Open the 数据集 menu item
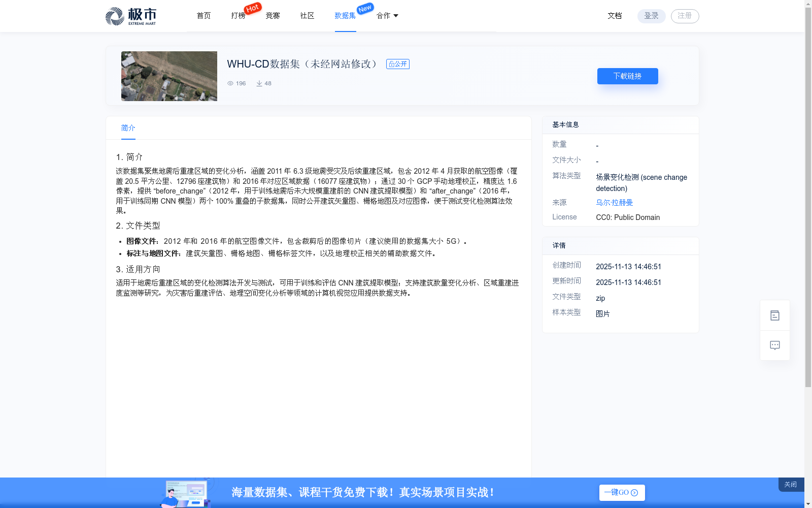 click(x=345, y=16)
